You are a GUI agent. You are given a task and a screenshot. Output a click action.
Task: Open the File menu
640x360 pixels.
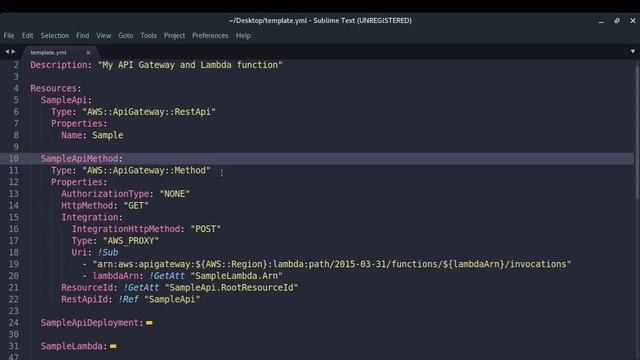pyautogui.click(x=9, y=36)
